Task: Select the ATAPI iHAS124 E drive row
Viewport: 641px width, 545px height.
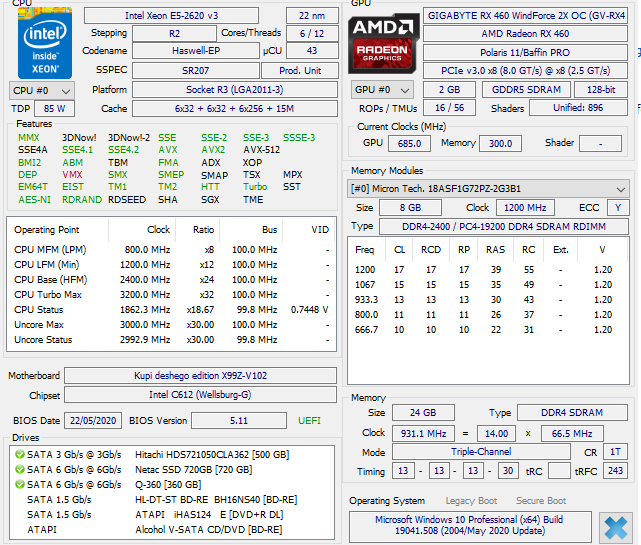Action: (172, 514)
